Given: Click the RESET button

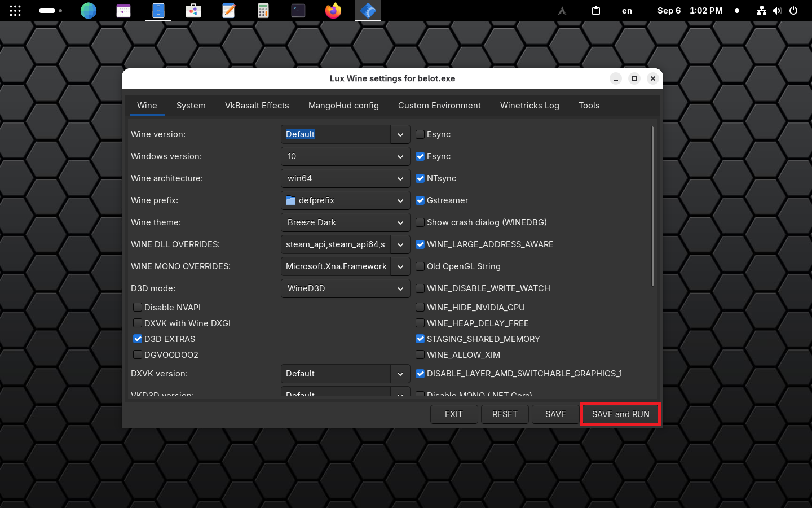Looking at the screenshot, I should click(x=505, y=414).
